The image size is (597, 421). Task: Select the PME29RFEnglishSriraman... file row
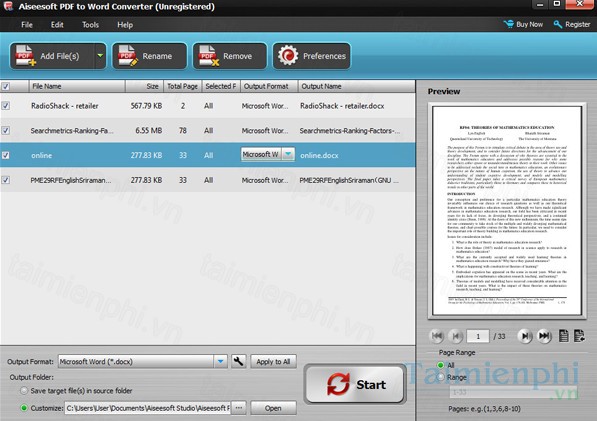(208, 180)
